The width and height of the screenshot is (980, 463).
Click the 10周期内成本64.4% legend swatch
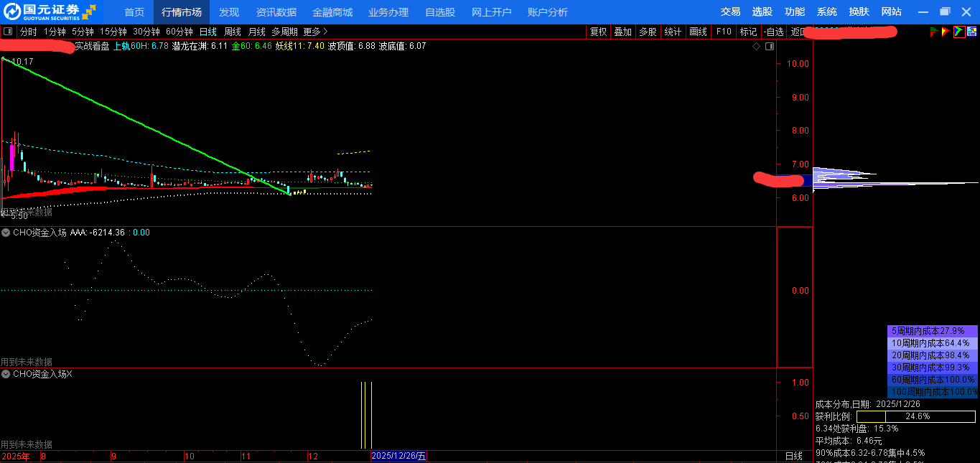pos(933,343)
